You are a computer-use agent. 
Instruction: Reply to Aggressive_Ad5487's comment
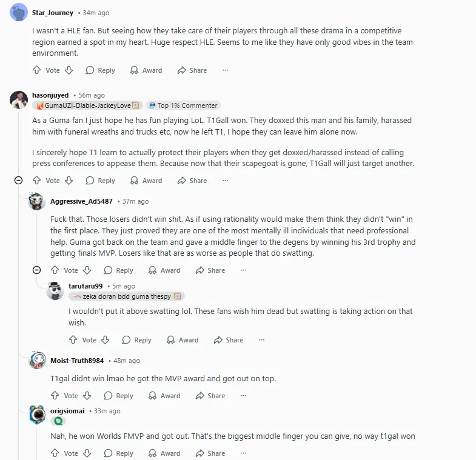tap(118, 270)
